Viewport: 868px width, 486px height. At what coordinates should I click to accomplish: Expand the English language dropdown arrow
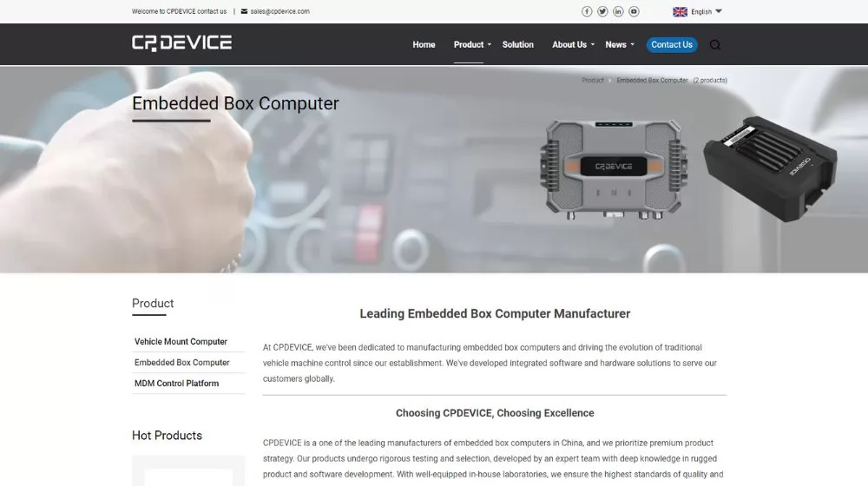(719, 11)
